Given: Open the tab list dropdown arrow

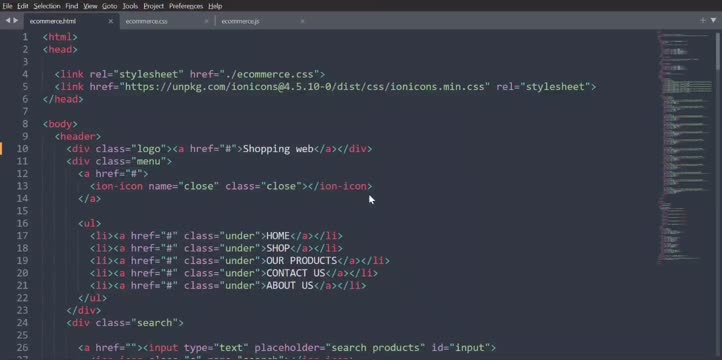Looking at the screenshot, I should (x=714, y=20).
